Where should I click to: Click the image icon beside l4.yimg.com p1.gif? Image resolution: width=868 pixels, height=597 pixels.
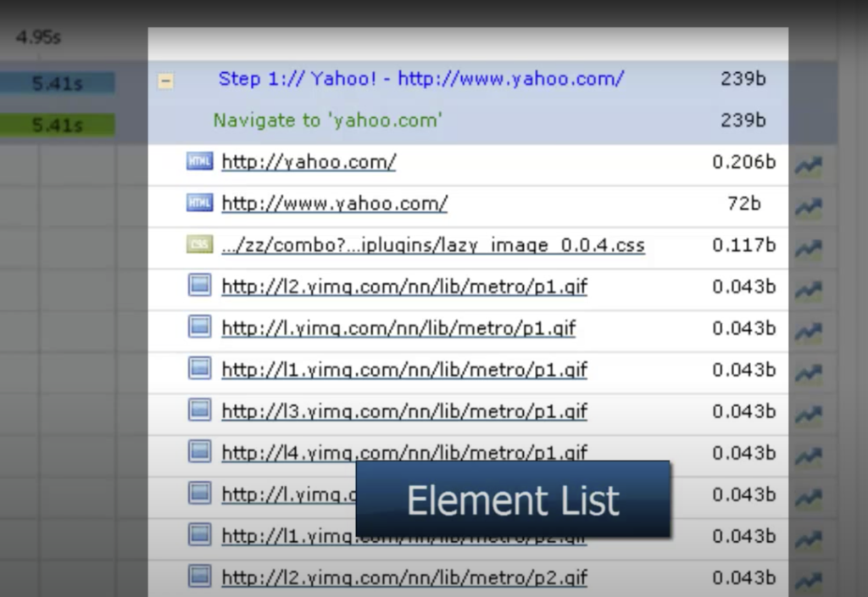(x=199, y=451)
